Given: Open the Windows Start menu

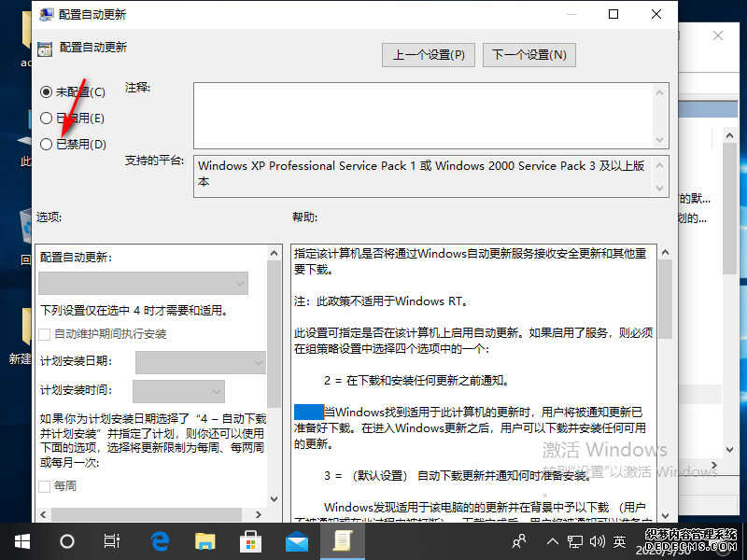Looking at the screenshot, I should point(22,541).
